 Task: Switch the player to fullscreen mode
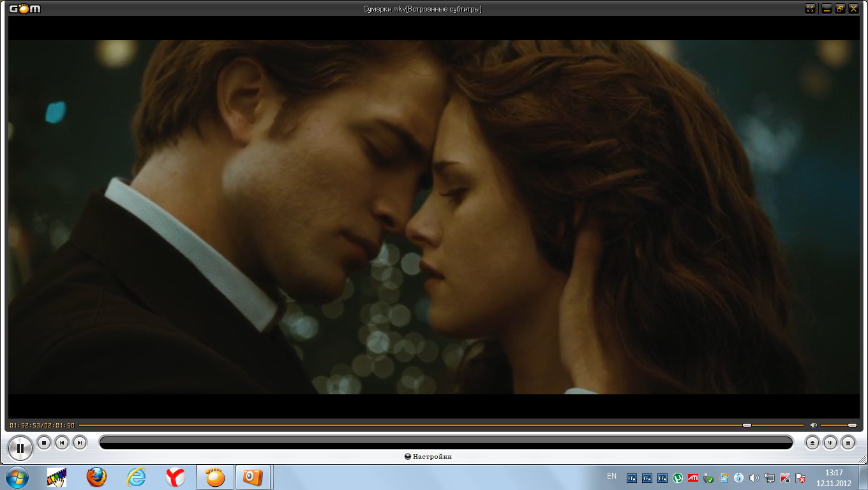click(x=811, y=8)
